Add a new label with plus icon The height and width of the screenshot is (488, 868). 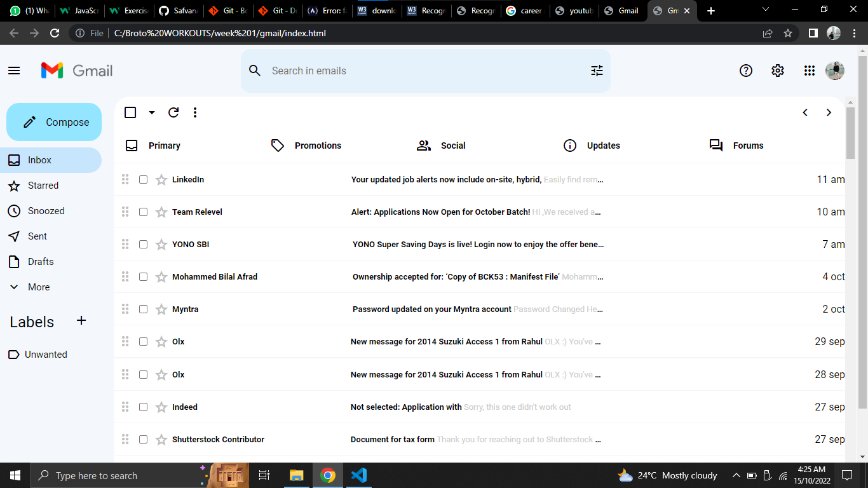pyautogui.click(x=81, y=321)
